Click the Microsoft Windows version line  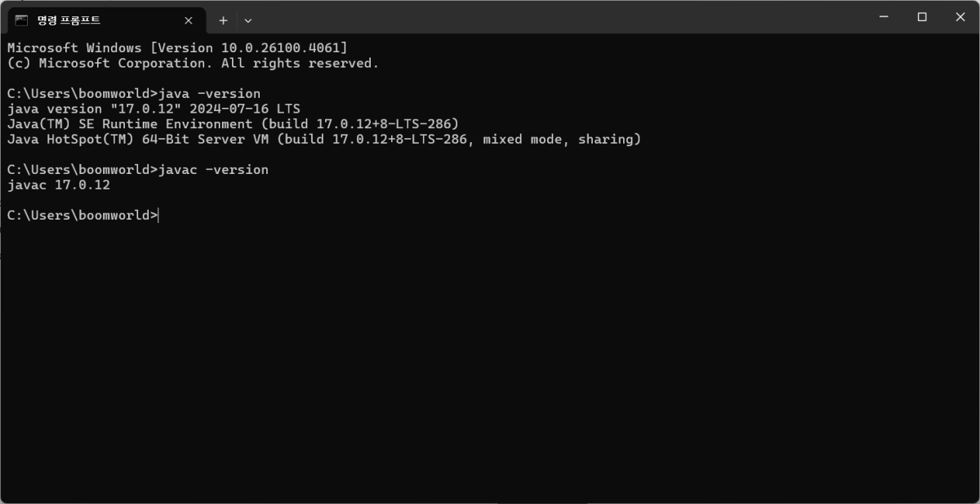tap(177, 48)
